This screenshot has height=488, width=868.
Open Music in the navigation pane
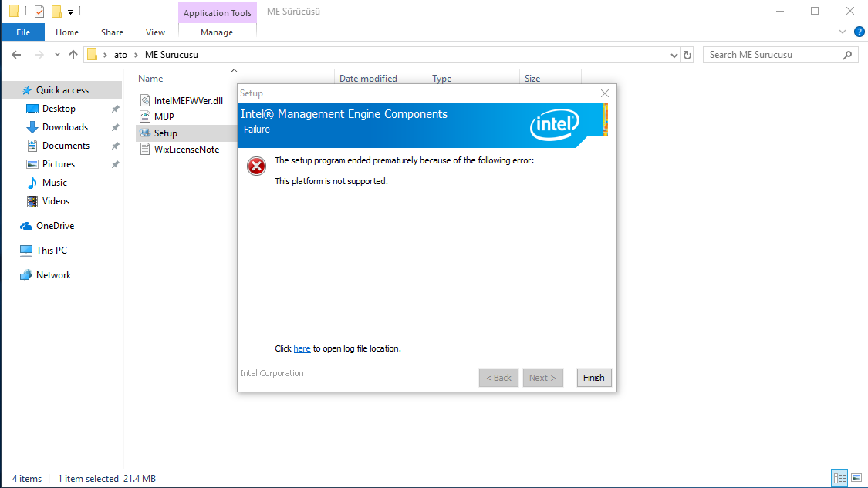tap(54, 183)
